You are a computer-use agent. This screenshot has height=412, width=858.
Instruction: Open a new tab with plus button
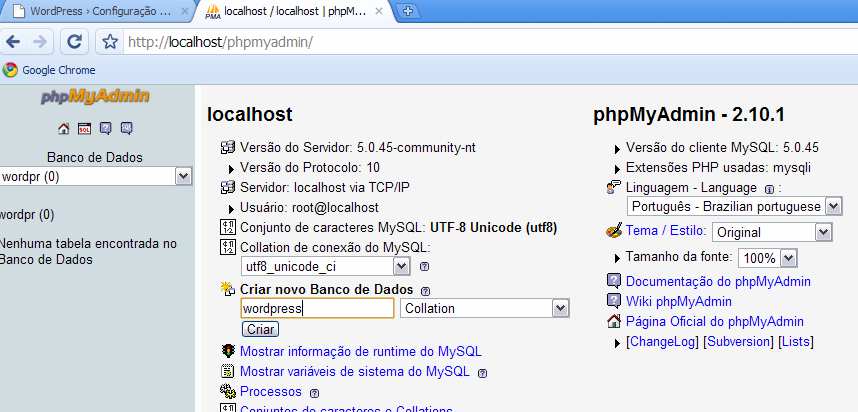point(407,11)
